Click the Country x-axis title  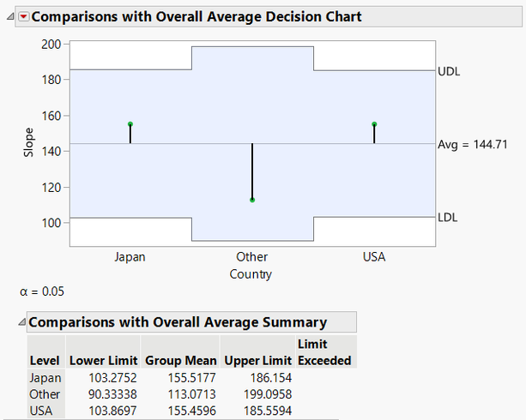[251, 274]
